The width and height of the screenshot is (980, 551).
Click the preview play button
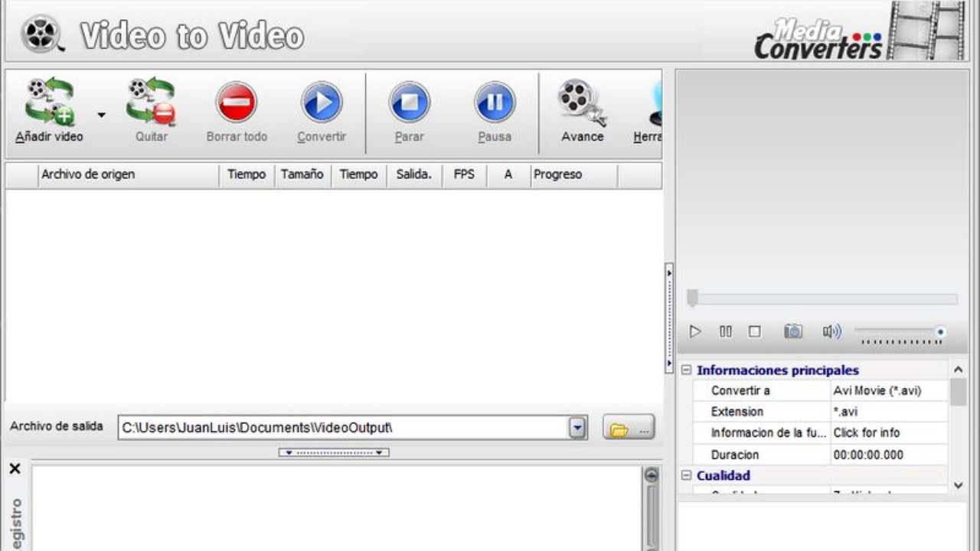pyautogui.click(x=695, y=331)
